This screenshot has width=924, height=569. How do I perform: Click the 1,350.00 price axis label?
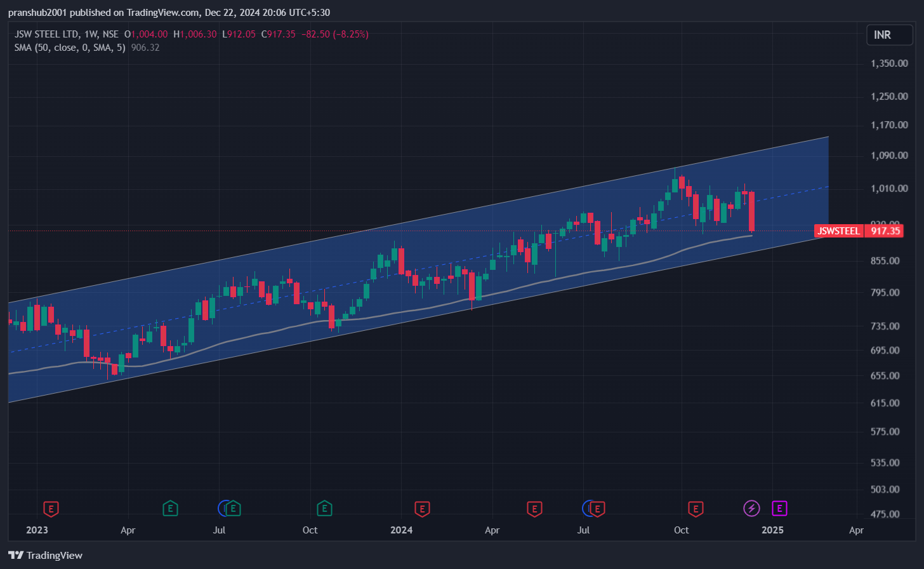(889, 64)
